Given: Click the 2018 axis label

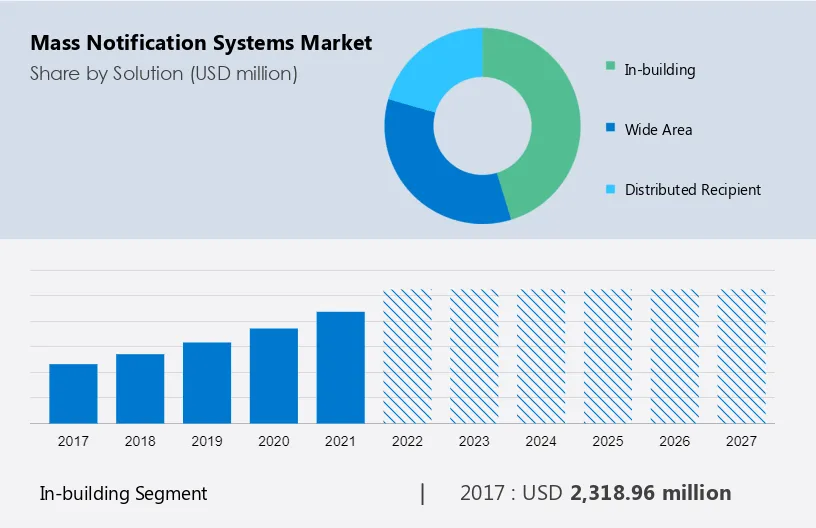Looking at the screenshot, I should 140,441.
